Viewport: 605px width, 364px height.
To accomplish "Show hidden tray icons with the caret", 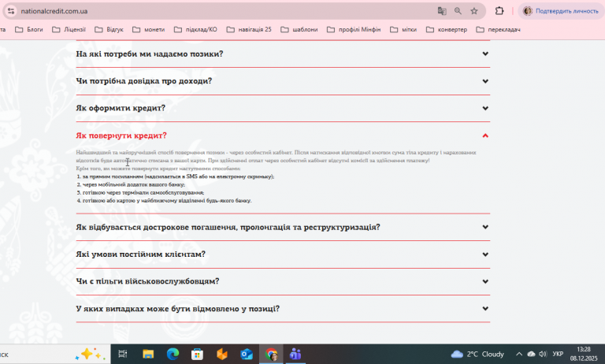I will (x=519, y=354).
